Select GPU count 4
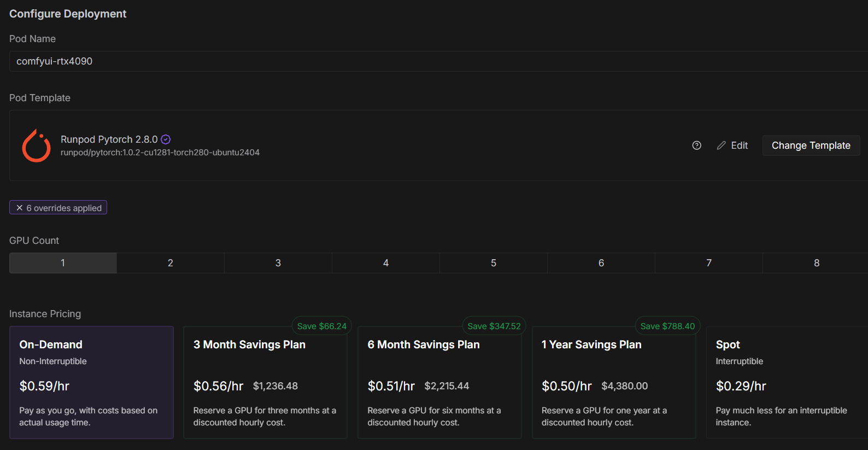 coord(386,263)
